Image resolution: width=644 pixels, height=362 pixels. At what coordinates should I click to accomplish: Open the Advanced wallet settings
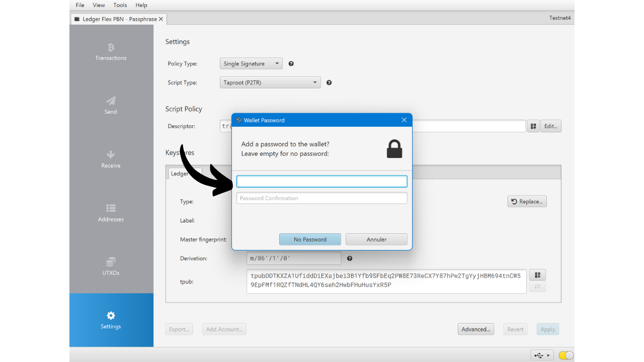475,329
